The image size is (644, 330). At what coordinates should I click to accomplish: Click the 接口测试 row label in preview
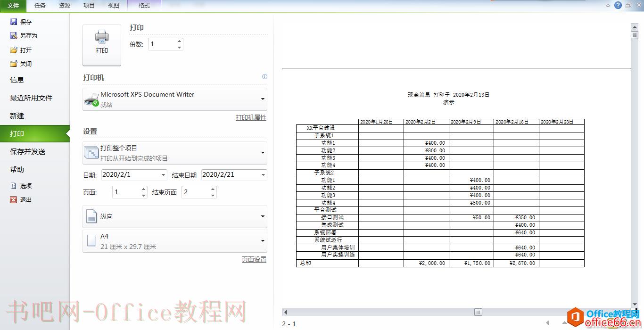332,217
